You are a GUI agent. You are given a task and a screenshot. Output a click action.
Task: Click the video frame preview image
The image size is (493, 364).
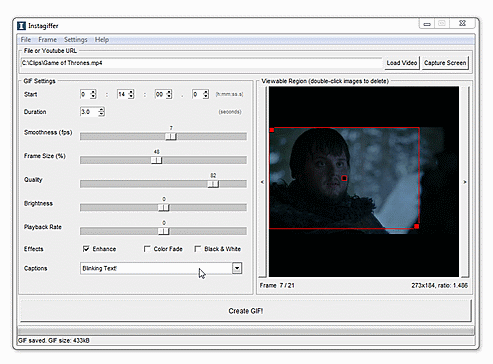point(364,182)
